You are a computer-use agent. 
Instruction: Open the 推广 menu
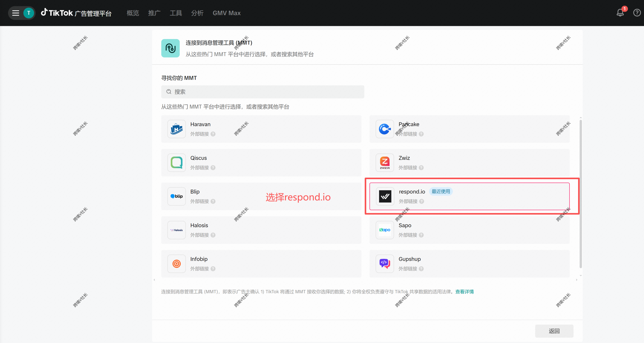[154, 13]
